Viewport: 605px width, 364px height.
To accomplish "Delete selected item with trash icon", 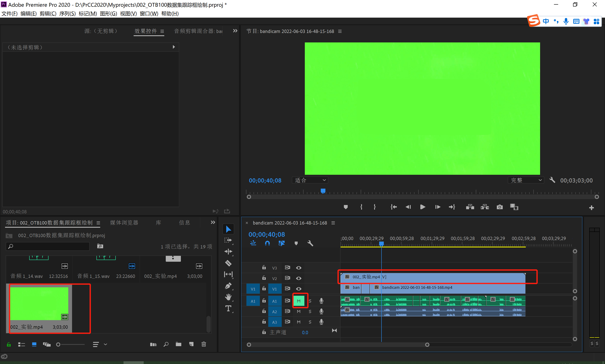I will tap(204, 344).
